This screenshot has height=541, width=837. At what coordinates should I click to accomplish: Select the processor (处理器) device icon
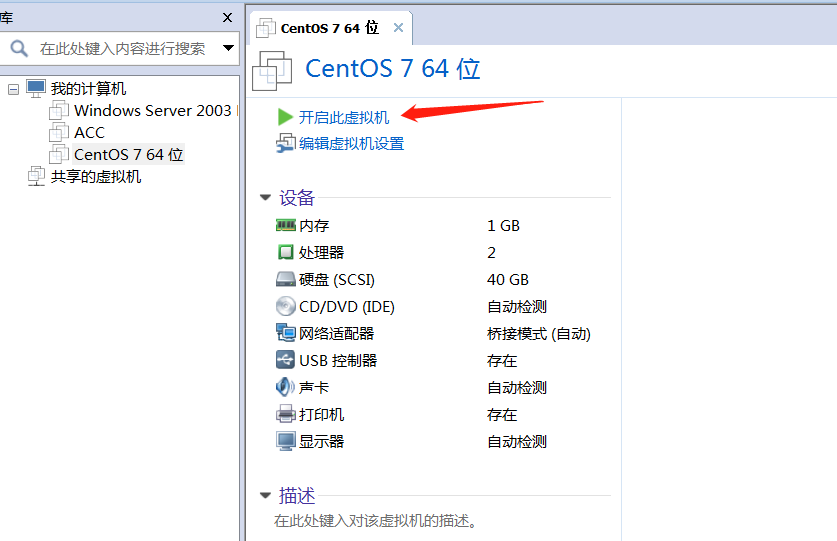pyautogui.click(x=286, y=252)
